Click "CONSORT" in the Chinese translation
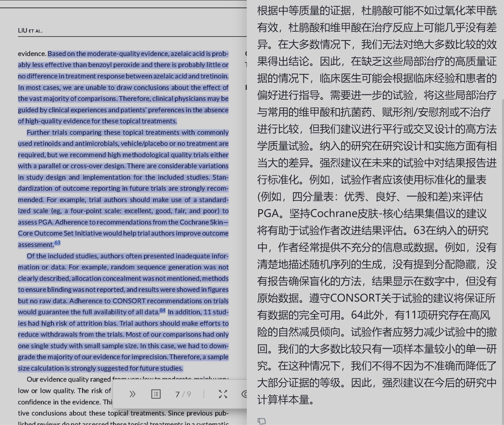This screenshot has width=504, height=425. pyautogui.click(x=355, y=298)
